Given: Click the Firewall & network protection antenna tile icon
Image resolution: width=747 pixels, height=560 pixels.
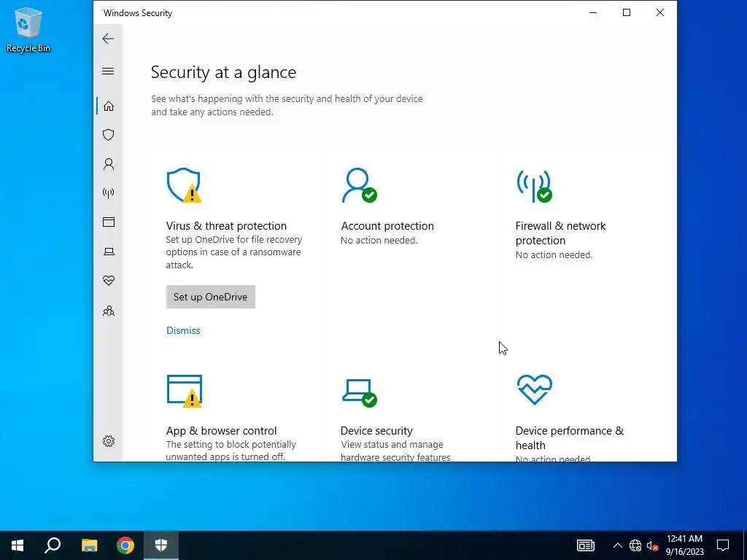Looking at the screenshot, I should click(x=534, y=186).
